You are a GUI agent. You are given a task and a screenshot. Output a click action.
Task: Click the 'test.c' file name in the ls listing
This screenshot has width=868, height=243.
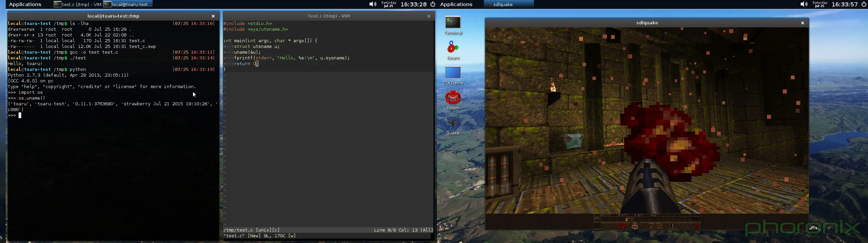pos(137,41)
